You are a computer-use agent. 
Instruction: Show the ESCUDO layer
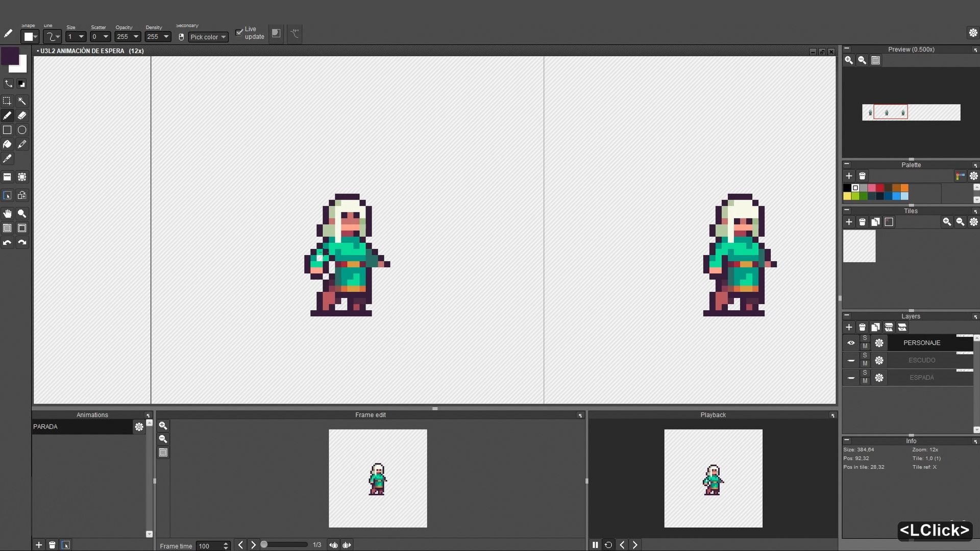coord(851,360)
